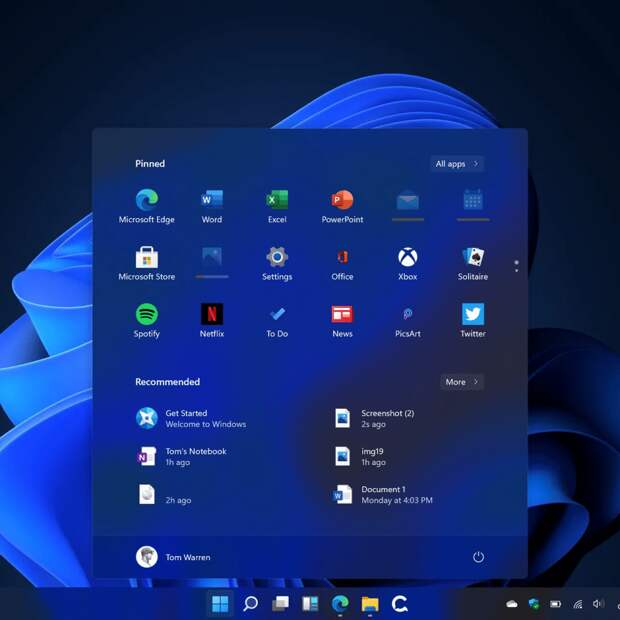This screenshot has width=620, height=620.
Task: Open Task View on the taskbar
Action: pyautogui.click(x=280, y=604)
